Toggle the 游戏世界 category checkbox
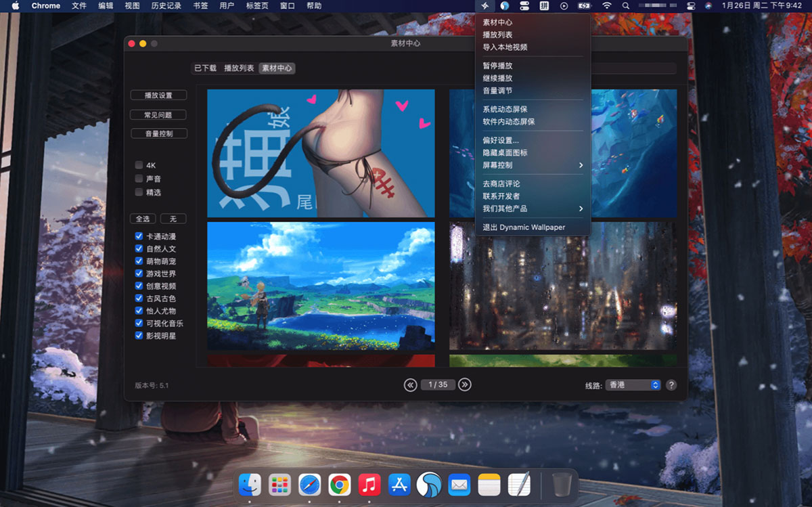 (x=139, y=273)
